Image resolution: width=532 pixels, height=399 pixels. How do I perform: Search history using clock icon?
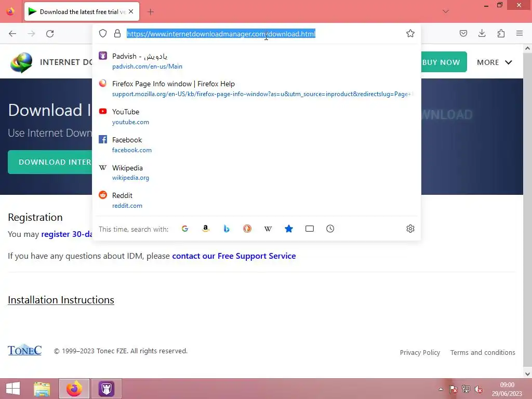click(x=330, y=229)
